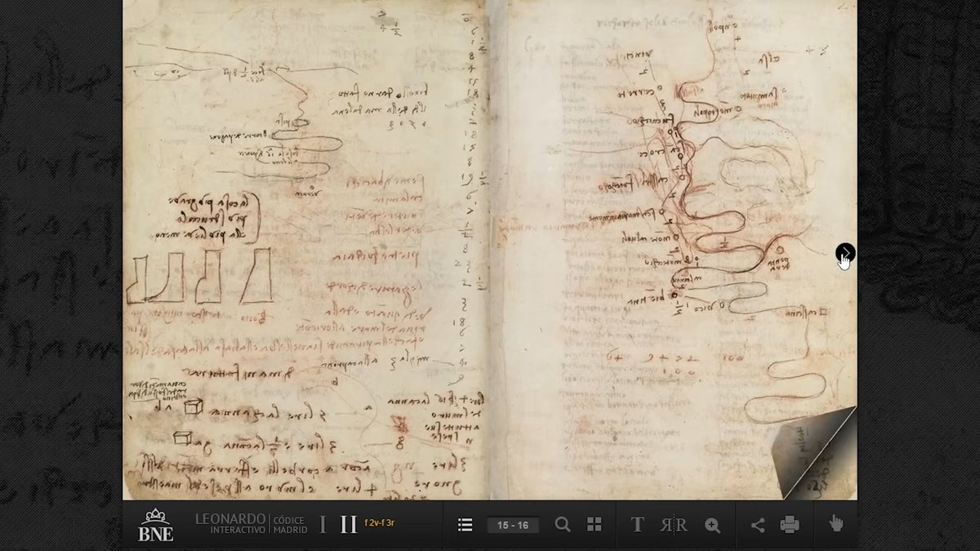The height and width of the screenshot is (551, 980).
Task: Click the left manuscript page with sketches
Action: pyautogui.click(x=305, y=250)
